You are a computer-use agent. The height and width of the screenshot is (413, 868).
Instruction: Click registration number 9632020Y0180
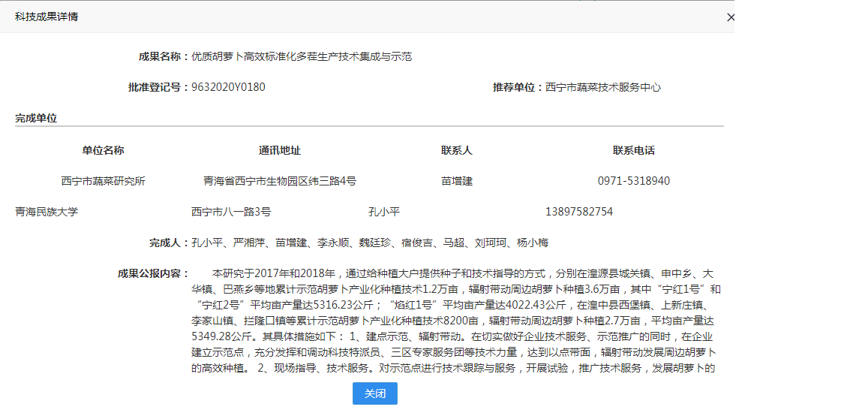(228, 87)
